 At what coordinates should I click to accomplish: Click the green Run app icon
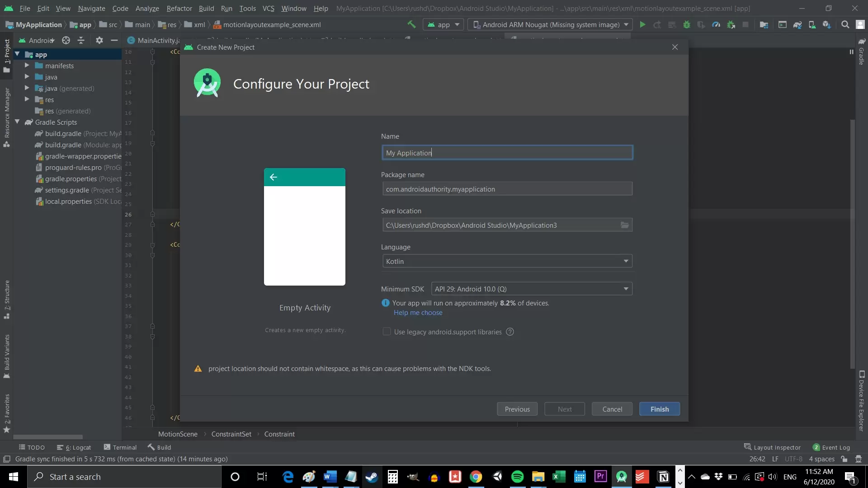point(642,25)
